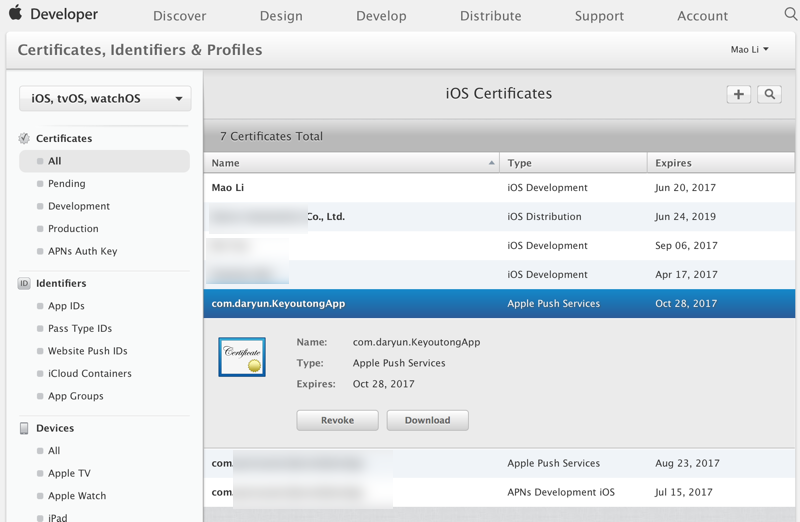Click the Certificates section seal icon
The height and width of the screenshot is (522, 800).
point(24,138)
